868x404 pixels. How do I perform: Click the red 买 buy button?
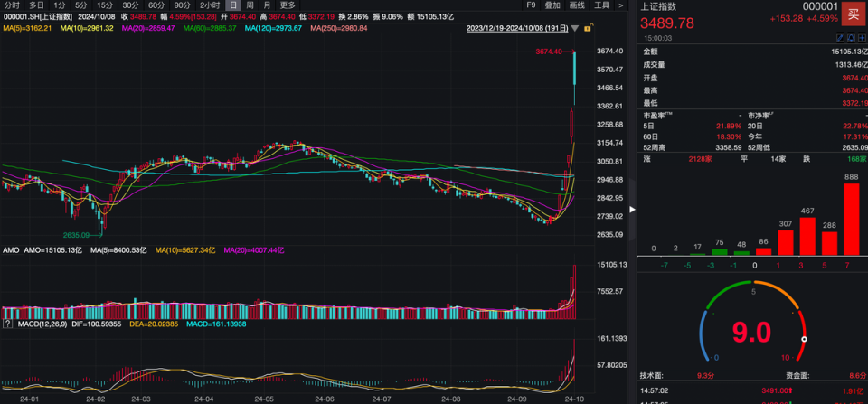(x=854, y=13)
